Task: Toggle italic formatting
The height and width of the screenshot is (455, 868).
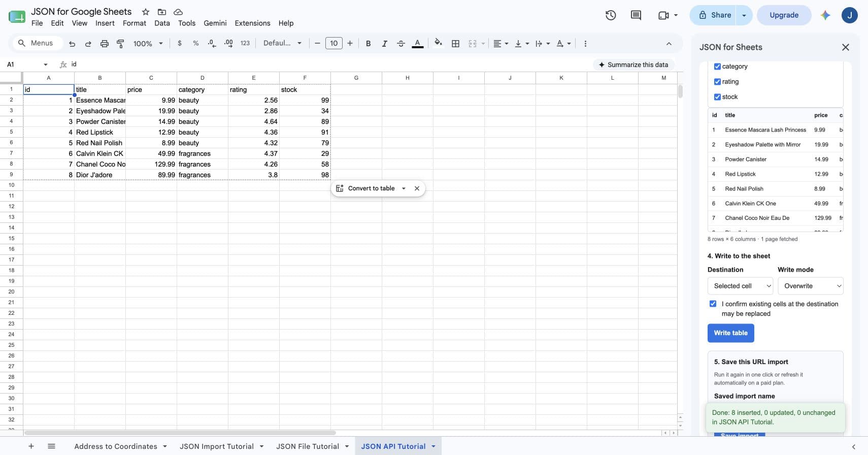Action: pyautogui.click(x=385, y=44)
